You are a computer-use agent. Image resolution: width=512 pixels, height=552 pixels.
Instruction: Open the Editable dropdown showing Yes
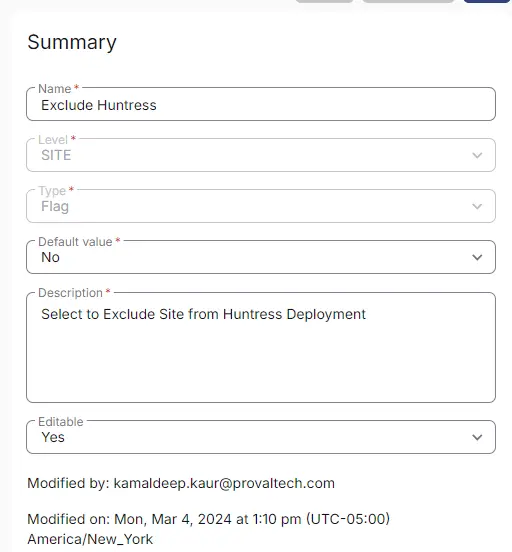261,437
